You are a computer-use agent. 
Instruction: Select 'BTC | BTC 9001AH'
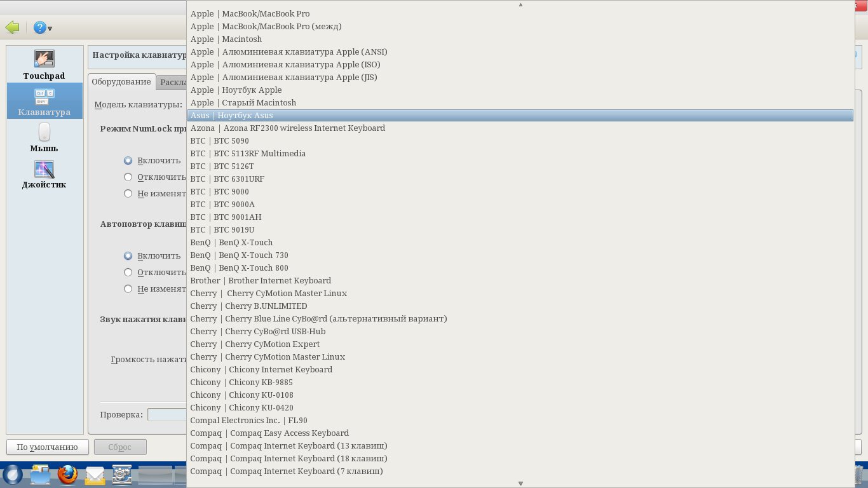coord(520,217)
